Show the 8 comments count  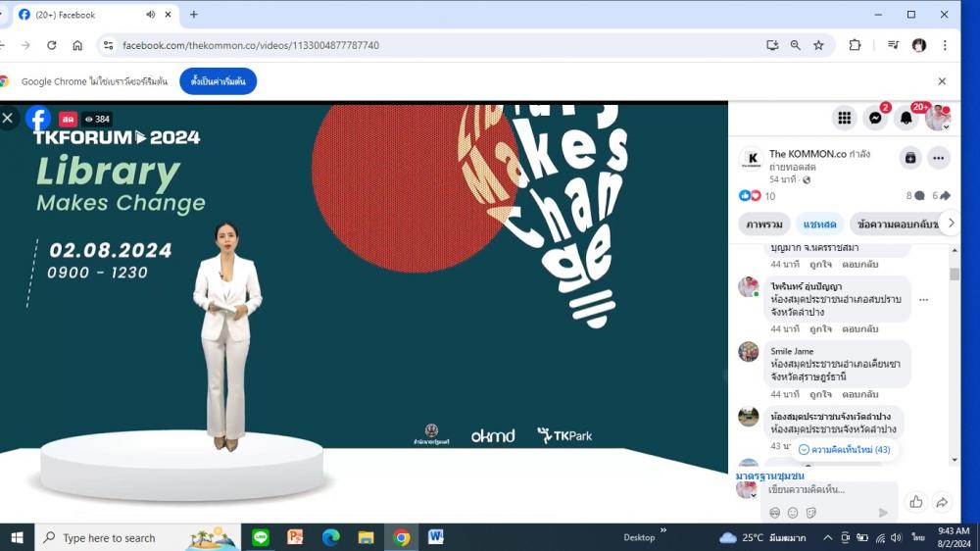[x=915, y=196]
